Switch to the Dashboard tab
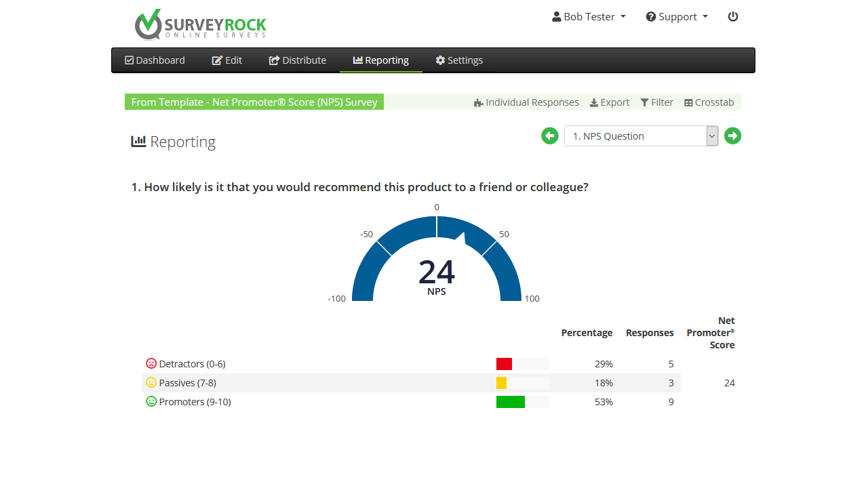 point(155,60)
